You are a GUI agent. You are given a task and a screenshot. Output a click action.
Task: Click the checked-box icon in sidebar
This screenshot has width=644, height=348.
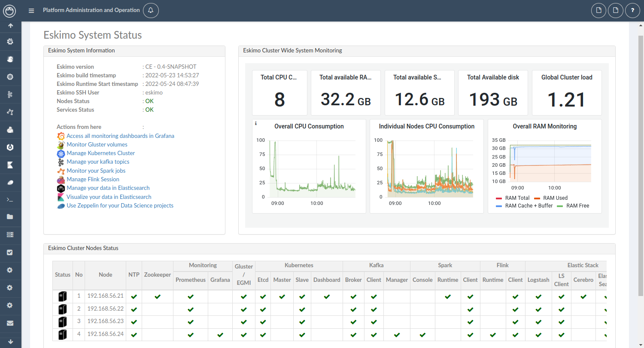click(x=10, y=253)
